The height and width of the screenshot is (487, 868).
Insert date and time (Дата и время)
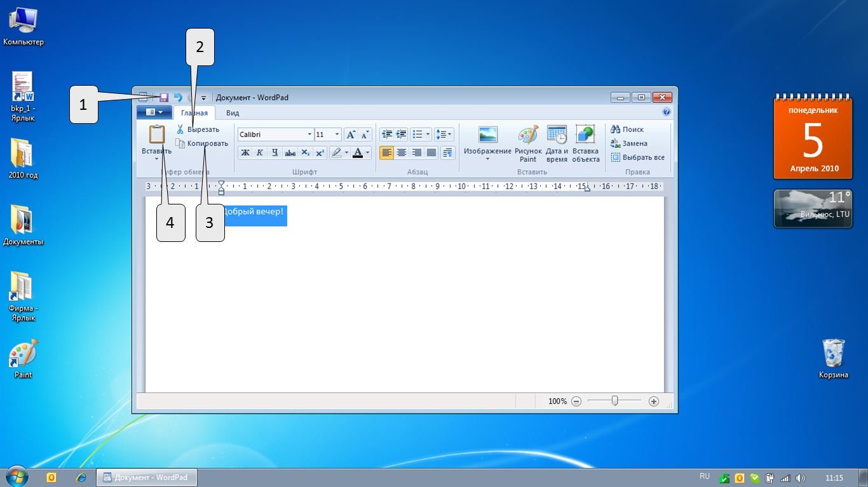557,144
